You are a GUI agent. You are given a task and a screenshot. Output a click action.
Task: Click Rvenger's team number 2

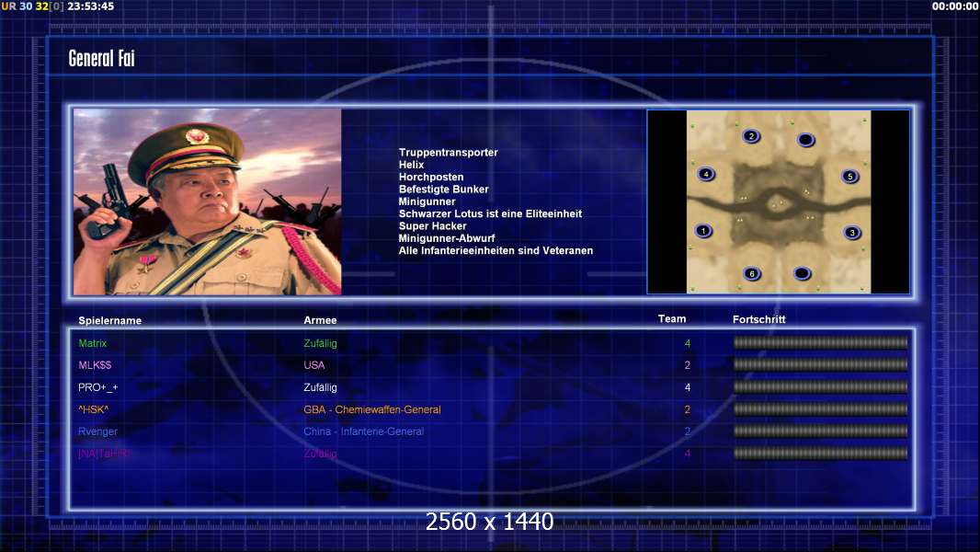(x=688, y=431)
